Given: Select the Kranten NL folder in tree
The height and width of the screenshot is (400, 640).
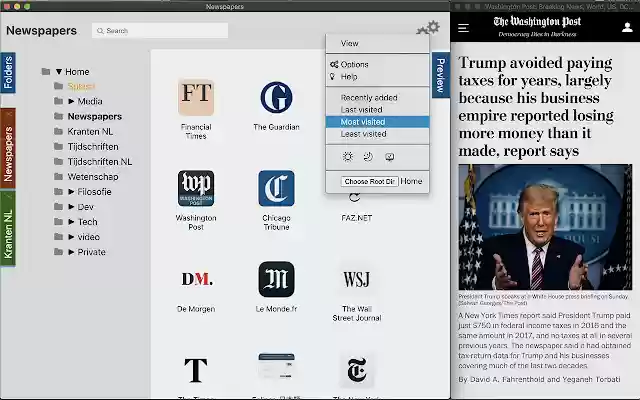Looking at the screenshot, I should click(90, 131).
